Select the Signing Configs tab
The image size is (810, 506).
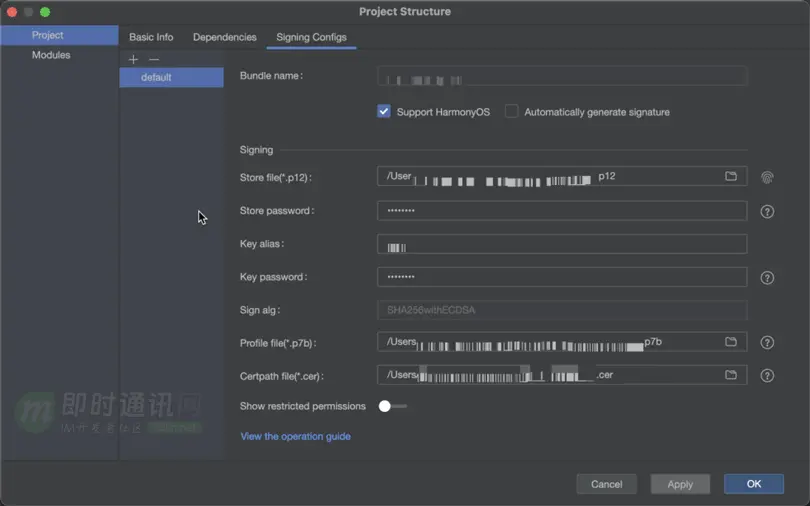tap(311, 37)
